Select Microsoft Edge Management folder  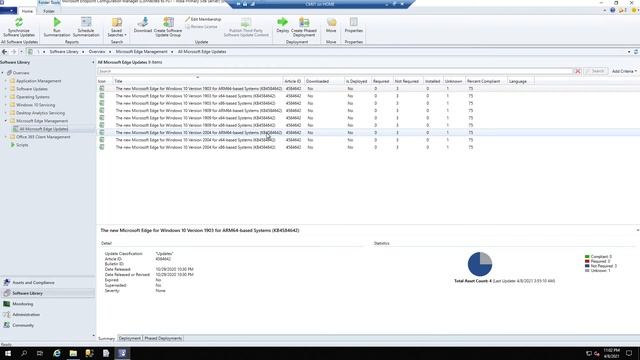(42, 121)
